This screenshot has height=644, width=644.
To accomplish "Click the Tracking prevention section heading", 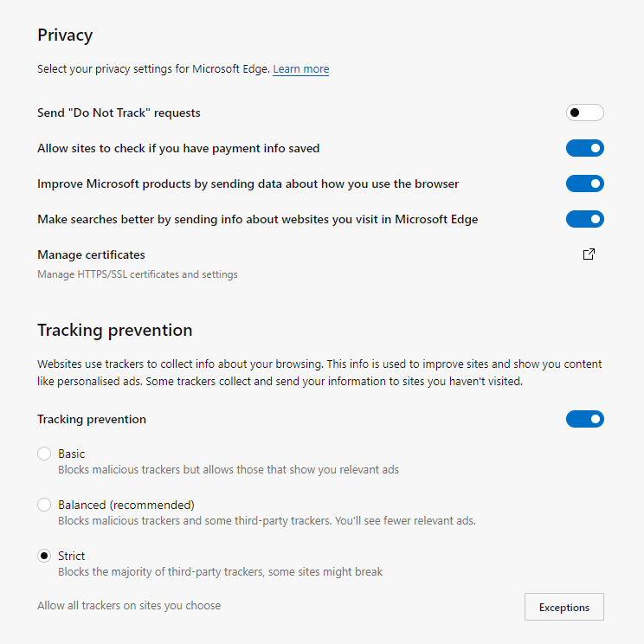I will (x=114, y=330).
